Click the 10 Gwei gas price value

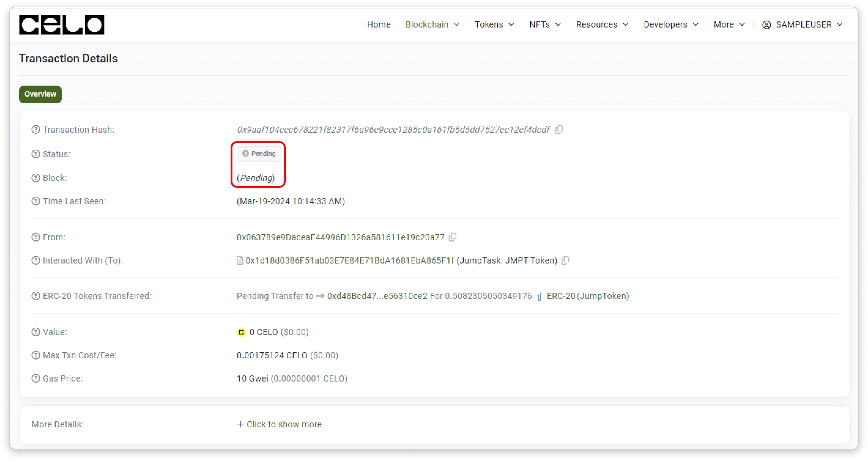tap(252, 378)
